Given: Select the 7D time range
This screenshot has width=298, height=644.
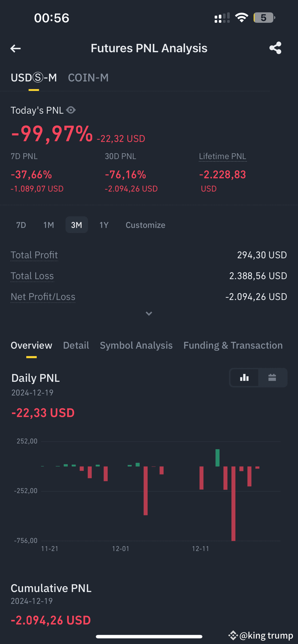Looking at the screenshot, I should click(21, 225).
